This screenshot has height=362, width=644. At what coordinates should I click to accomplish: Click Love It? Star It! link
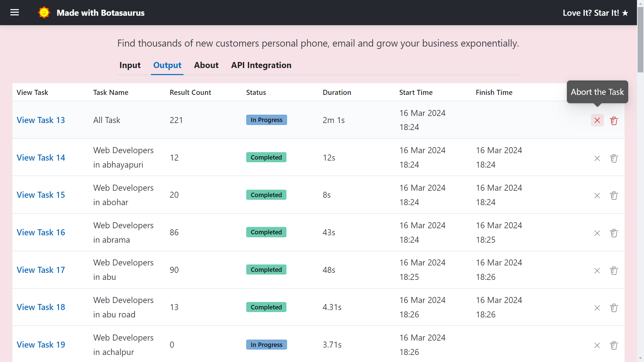pyautogui.click(x=595, y=13)
